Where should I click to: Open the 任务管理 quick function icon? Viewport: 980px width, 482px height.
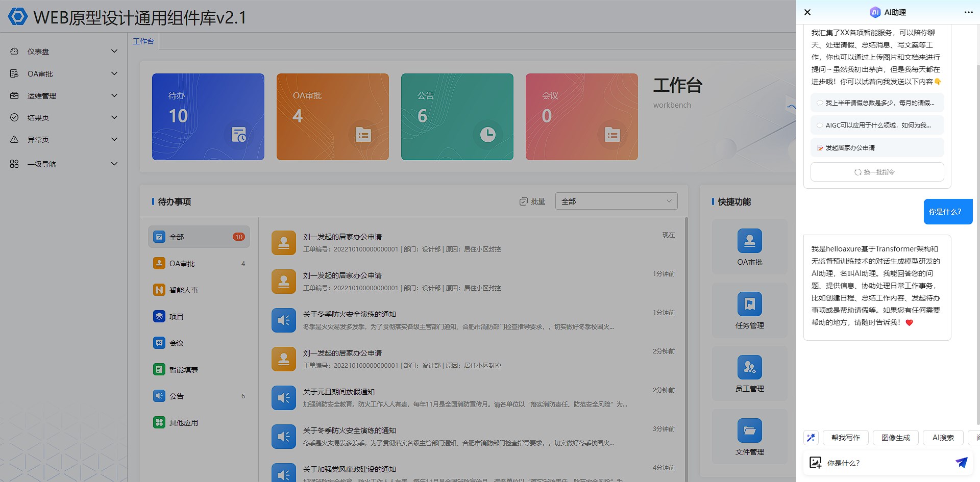(749, 305)
